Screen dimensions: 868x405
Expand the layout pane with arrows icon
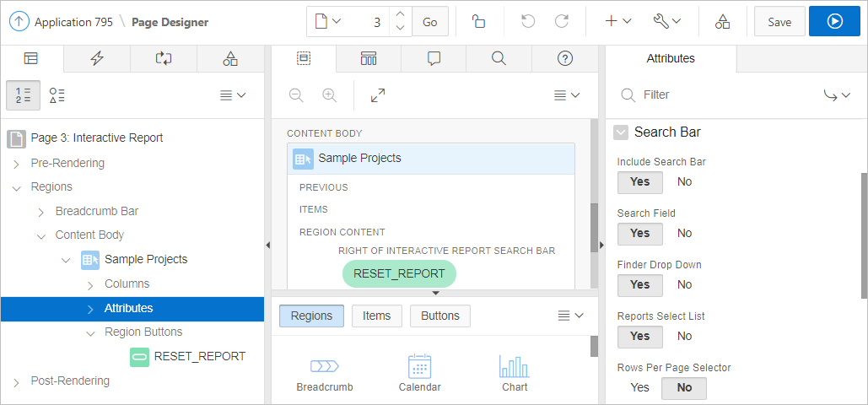[x=378, y=95]
